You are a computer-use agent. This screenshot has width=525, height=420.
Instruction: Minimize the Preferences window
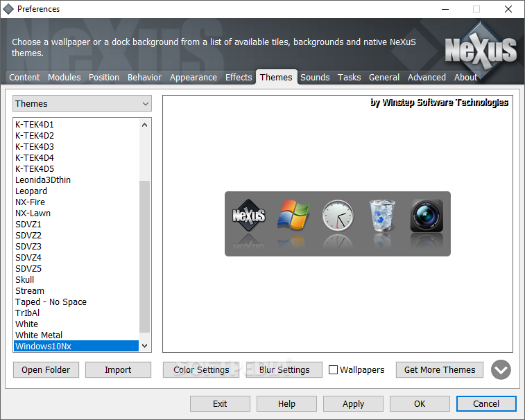pos(445,9)
